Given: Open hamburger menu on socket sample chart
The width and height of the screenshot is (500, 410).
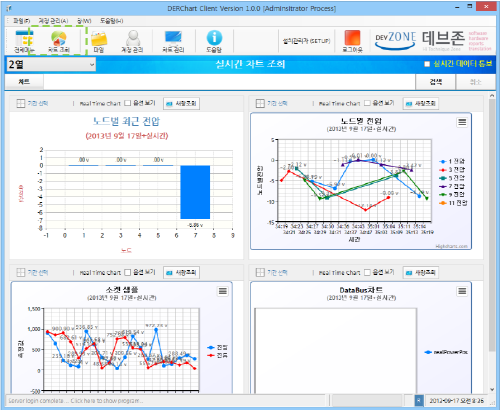Looking at the screenshot, I should click(x=223, y=291).
